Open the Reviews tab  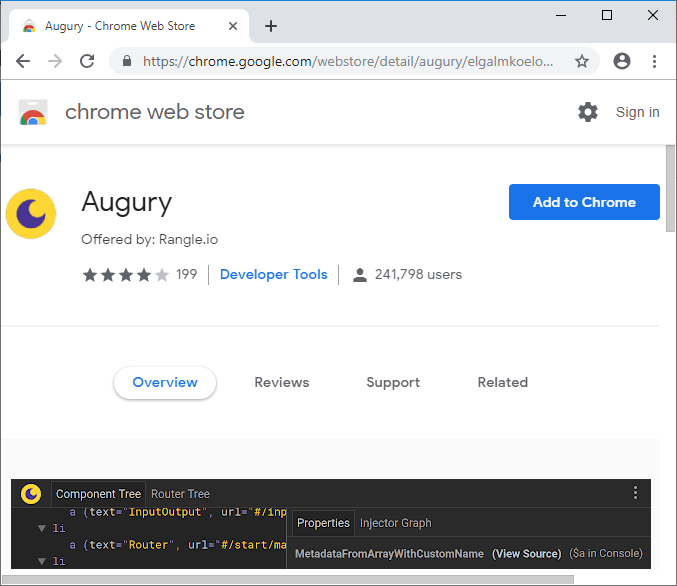click(282, 383)
